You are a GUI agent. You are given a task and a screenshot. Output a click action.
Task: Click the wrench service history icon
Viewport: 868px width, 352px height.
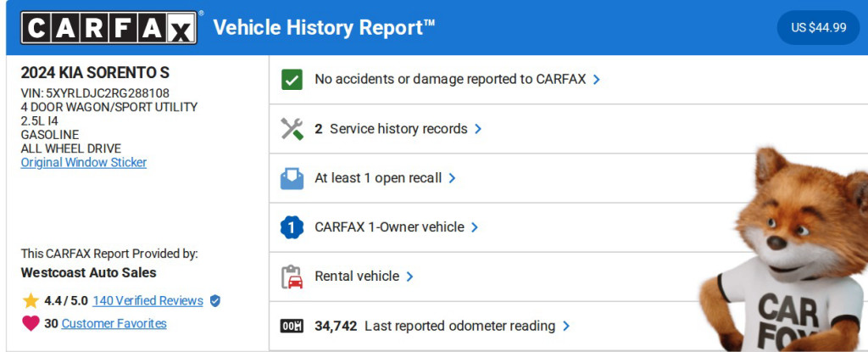(x=292, y=129)
